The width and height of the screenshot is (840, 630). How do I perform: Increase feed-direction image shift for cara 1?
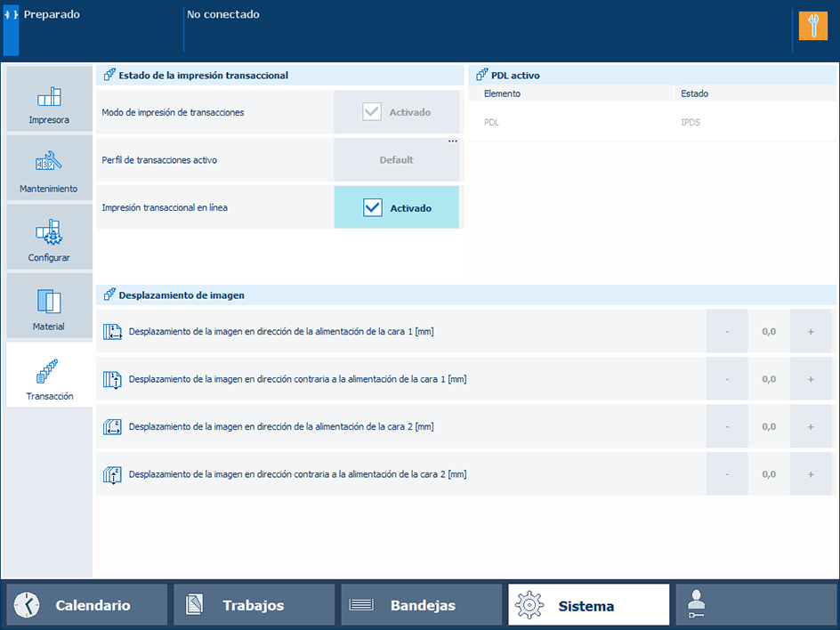(811, 332)
